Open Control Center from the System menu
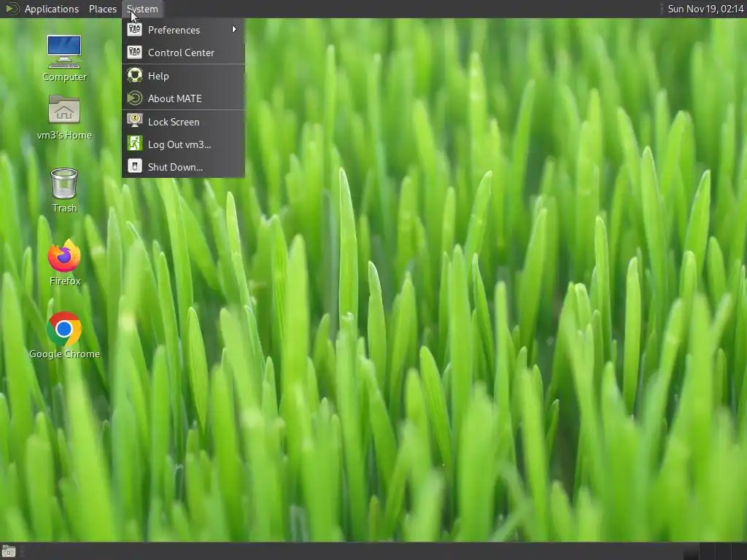The height and width of the screenshot is (560, 747). click(183, 52)
